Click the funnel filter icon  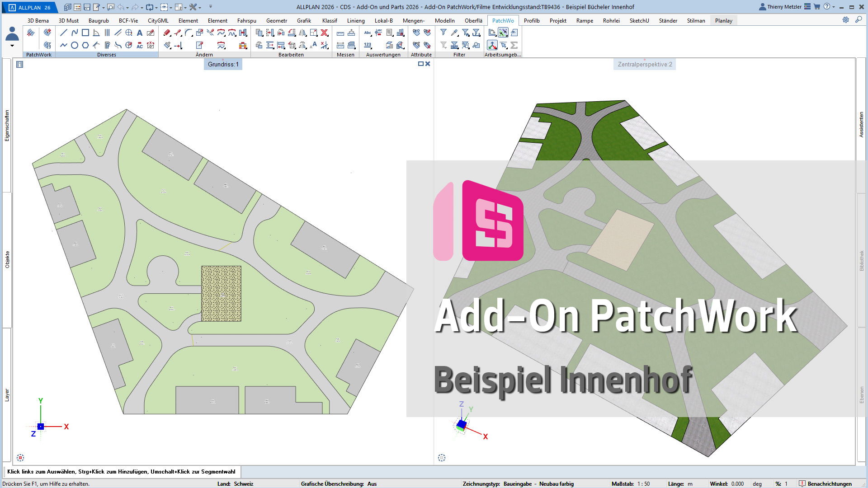pyautogui.click(x=443, y=33)
